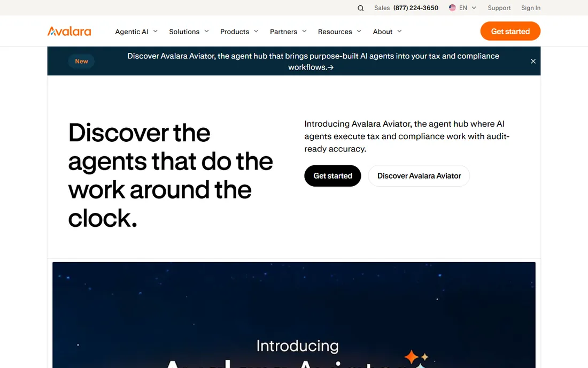The image size is (588, 368).
Task: Click the headline "Discover the agents"
Action: (x=171, y=175)
